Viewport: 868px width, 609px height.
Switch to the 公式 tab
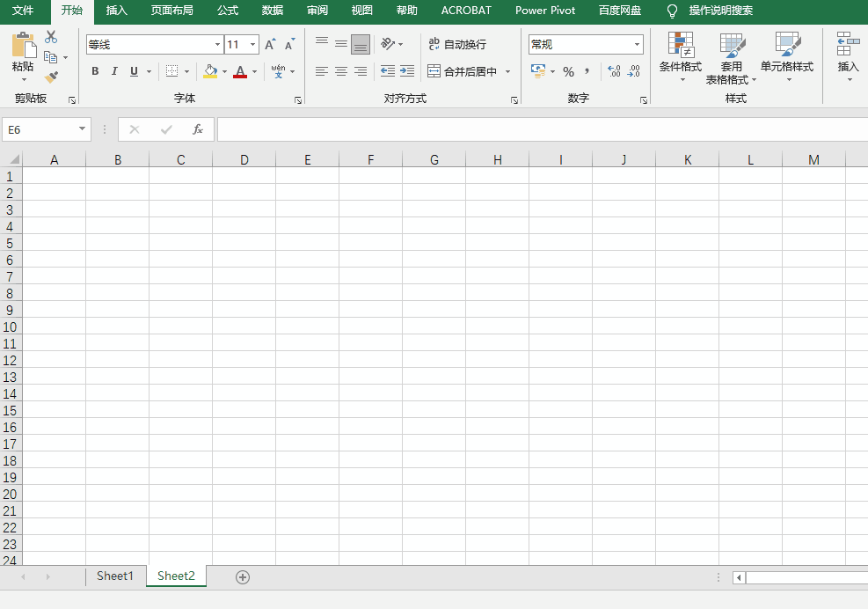228,11
